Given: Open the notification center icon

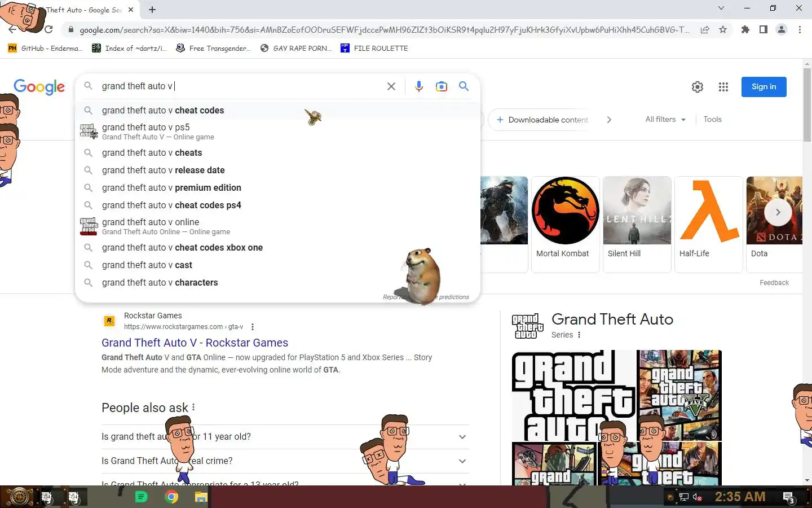Looking at the screenshot, I should coord(789,497).
